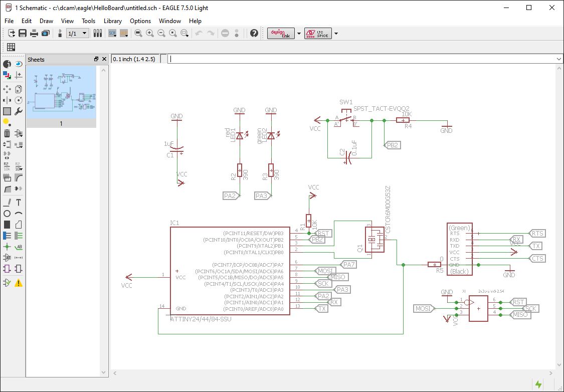Expand the LTC Spice dropdown arrow
The width and height of the screenshot is (564, 392).
point(336,34)
